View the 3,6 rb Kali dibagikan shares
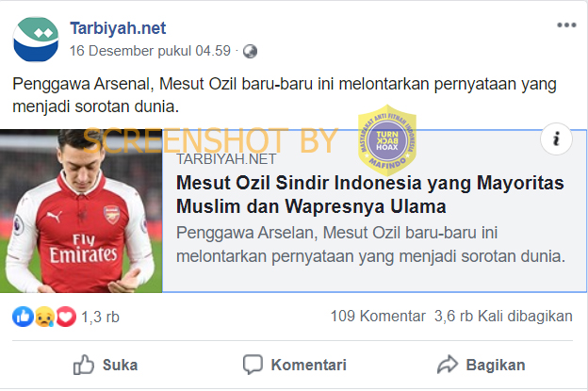Image resolution: width=588 pixels, height=391 pixels. (x=502, y=317)
